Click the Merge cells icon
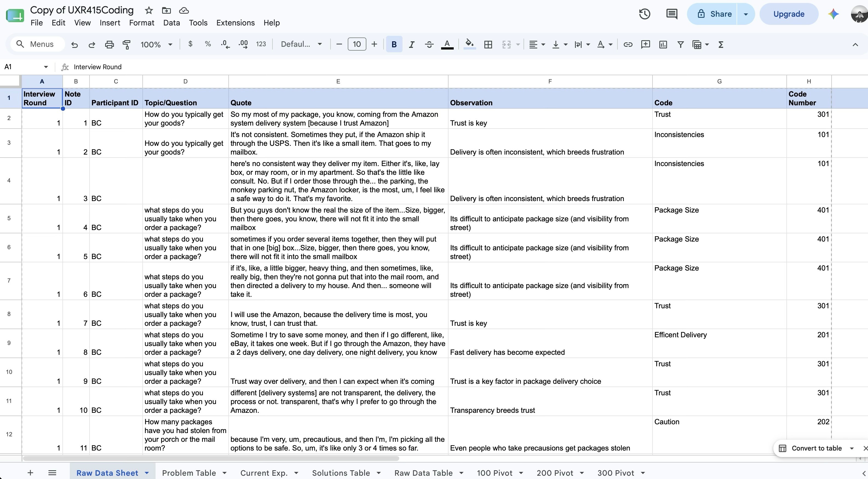This screenshot has height=479, width=868. 507,44
